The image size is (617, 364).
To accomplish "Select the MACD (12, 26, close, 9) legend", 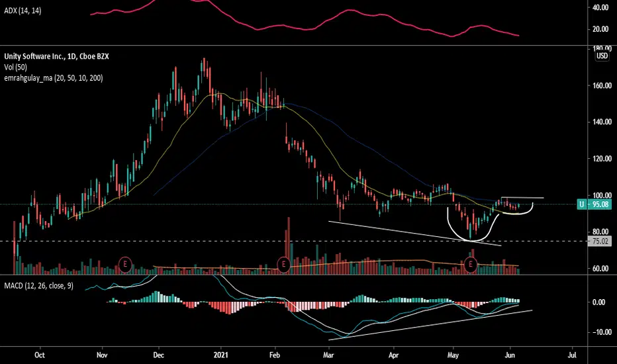I will coord(38,286).
